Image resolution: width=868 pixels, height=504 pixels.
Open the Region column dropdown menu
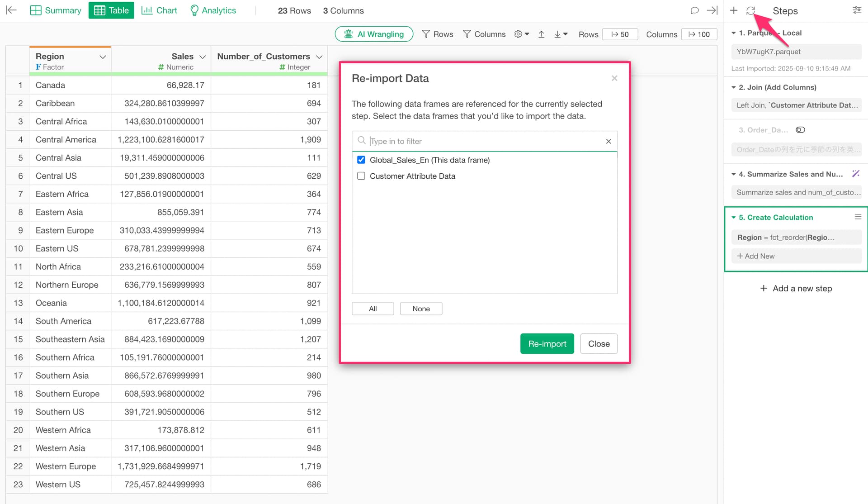pyautogui.click(x=103, y=57)
